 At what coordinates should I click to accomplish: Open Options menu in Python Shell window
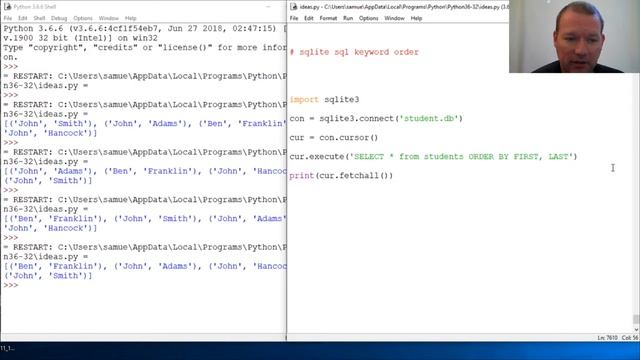[x=83, y=18]
